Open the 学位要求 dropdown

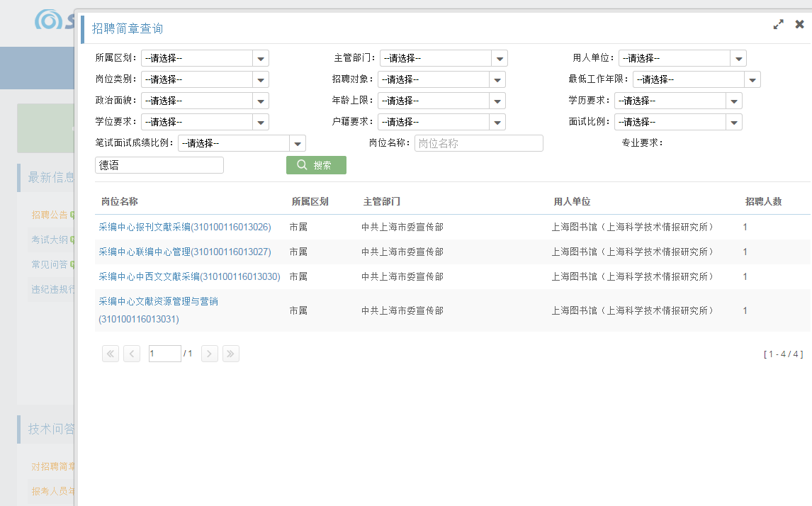click(x=205, y=122)
